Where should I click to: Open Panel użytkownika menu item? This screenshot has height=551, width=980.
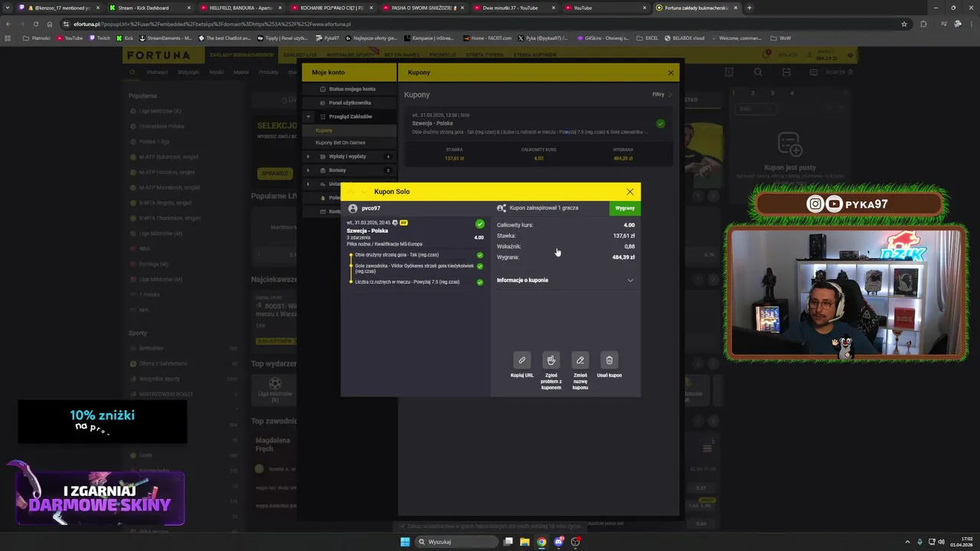350,103
